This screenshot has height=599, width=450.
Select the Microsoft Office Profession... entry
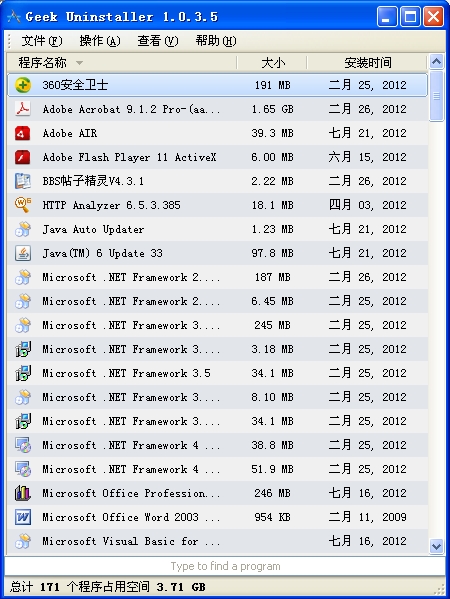click(x=217, y=494)
